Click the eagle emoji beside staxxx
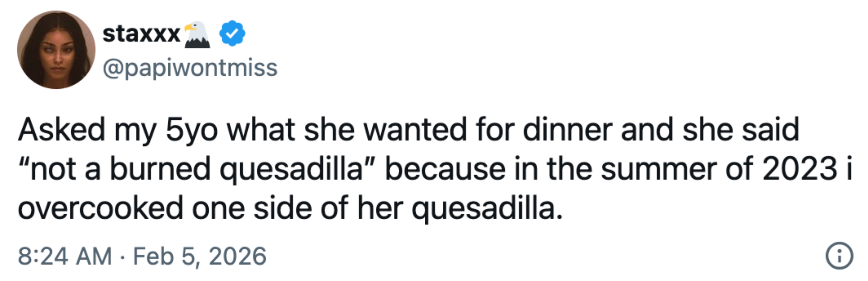Image resolution: width=868 pixels, height=281 pixels. tap(197, 34)
